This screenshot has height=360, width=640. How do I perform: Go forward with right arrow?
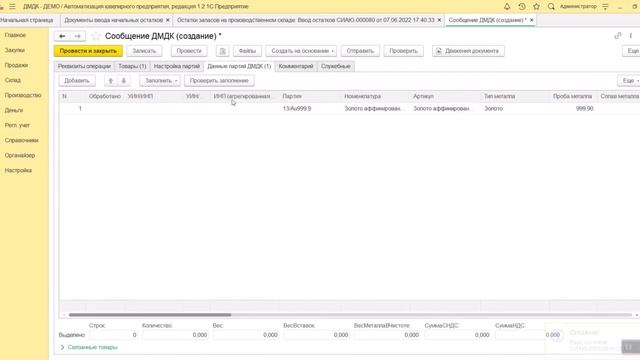click(x=78, y=36)
